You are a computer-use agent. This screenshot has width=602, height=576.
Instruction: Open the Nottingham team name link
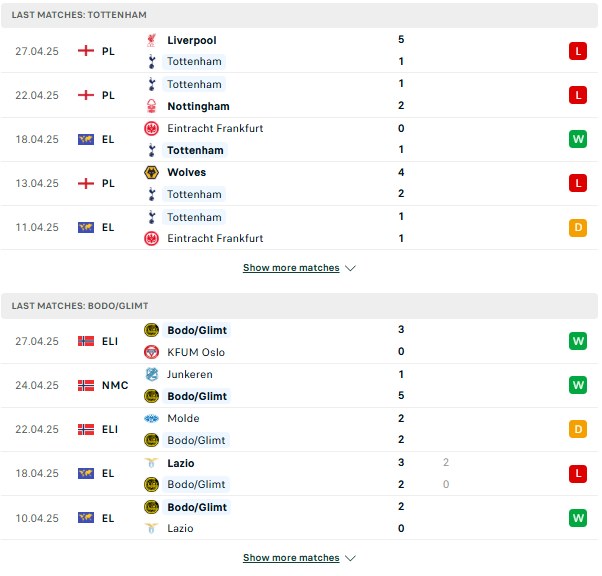[x=198, y=106]
